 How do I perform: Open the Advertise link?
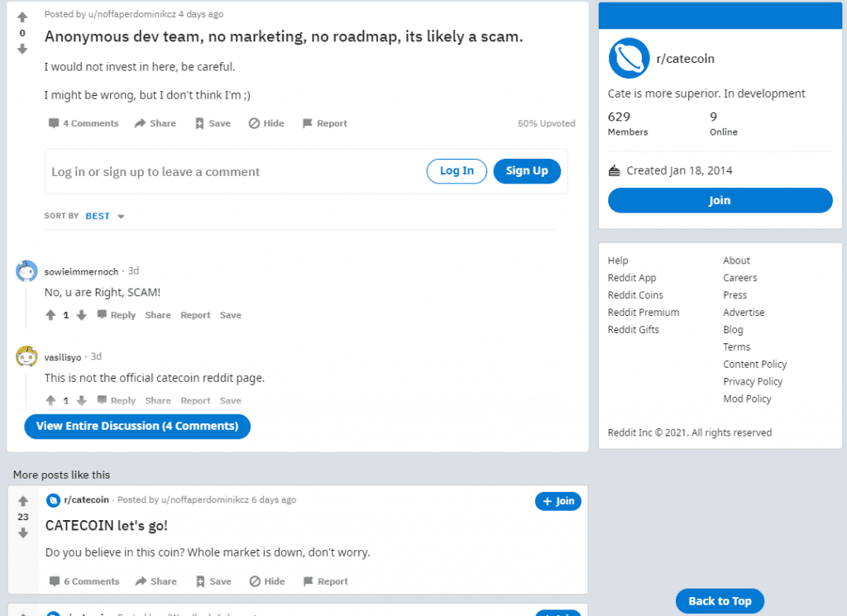pyautogui.click(x=744, y=313)
